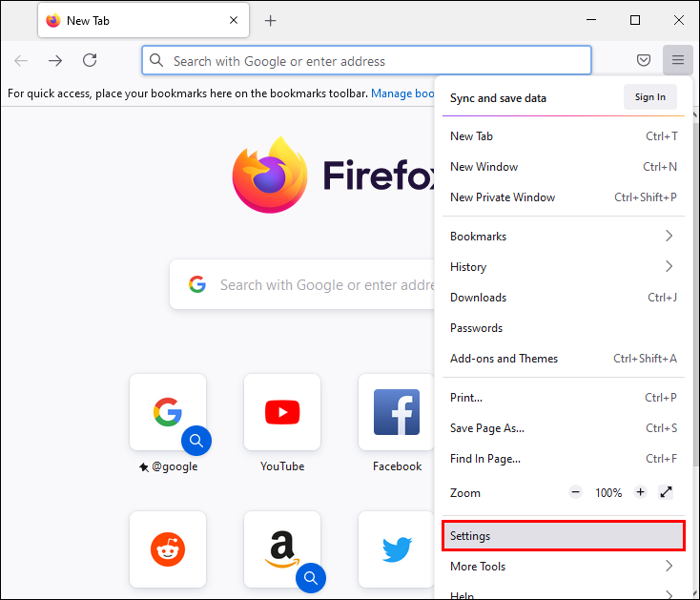Open Downloads from the menu
This screenshot has width=700, height=600.
(x=564, y=298)
